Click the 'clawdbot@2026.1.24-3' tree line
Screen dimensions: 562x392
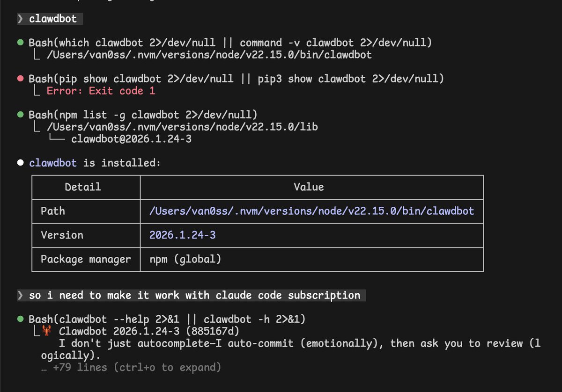click(x=131, y=139)
